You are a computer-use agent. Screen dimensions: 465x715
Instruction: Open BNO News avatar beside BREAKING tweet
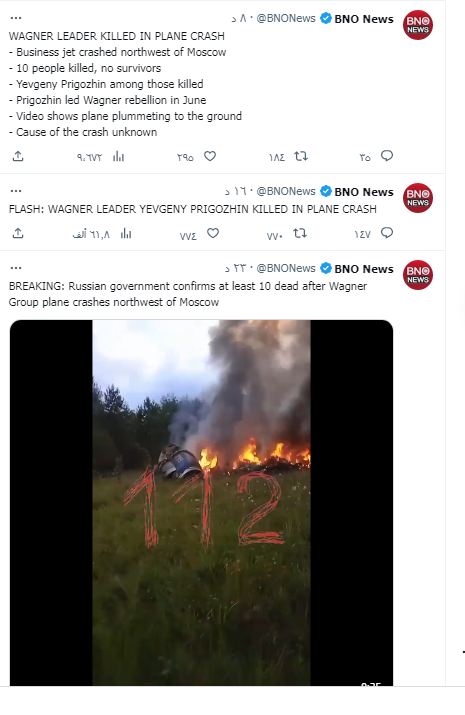(x=418, y=275)
